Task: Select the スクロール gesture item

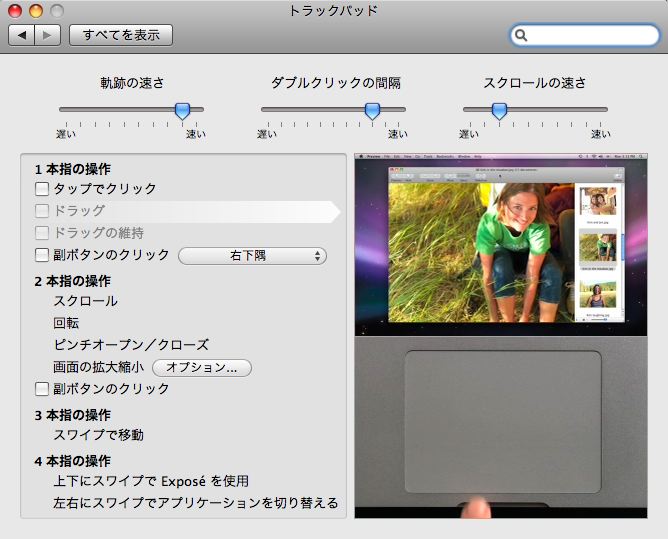Action: pos(85,301)
